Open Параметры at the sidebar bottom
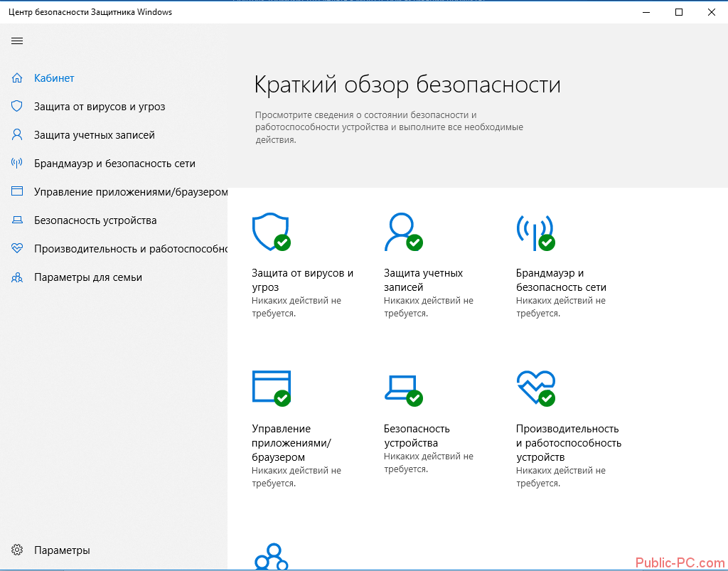 click(x=62, y=550)
